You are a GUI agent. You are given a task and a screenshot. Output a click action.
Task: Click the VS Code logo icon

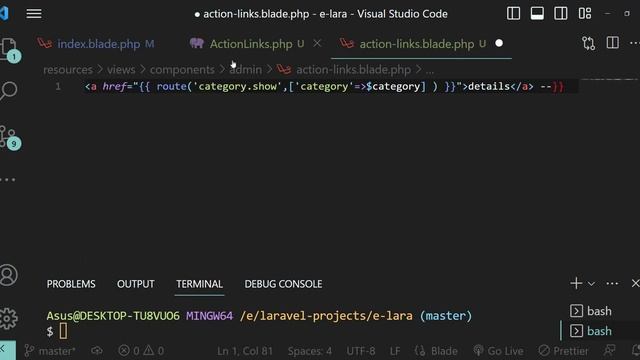coord(4,13)
